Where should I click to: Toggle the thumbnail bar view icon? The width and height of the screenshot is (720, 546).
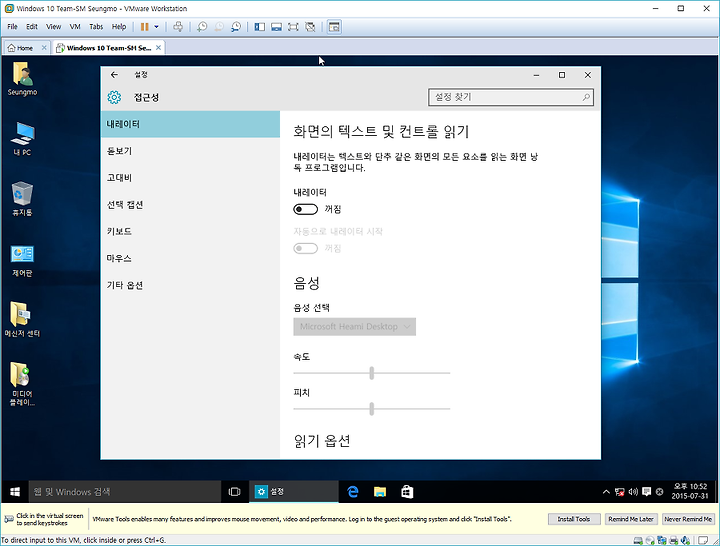coord(276,27)
